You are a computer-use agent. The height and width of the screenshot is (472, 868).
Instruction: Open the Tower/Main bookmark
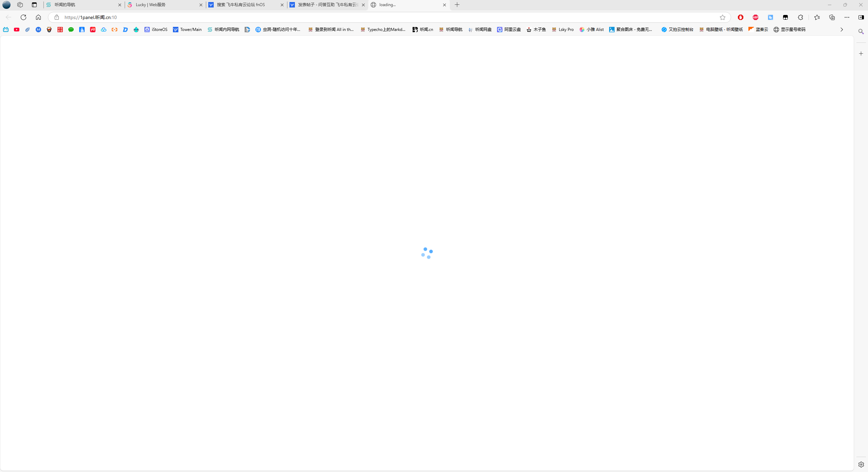pyautogui.click(x=187, y=30)
